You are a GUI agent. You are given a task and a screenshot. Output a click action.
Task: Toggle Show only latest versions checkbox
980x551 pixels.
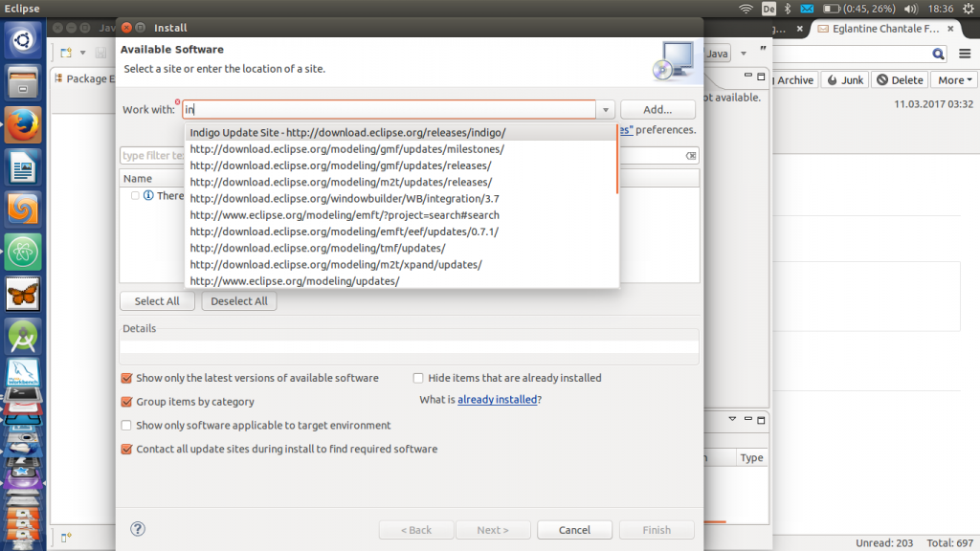tap(126, 378)
